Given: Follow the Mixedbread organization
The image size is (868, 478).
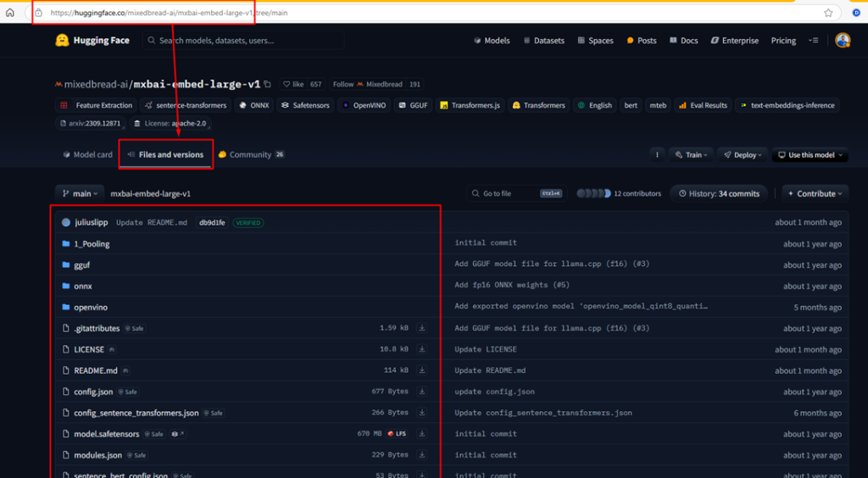Looking at the screenshot, I should pyautogui.click(x=342, y=85).
